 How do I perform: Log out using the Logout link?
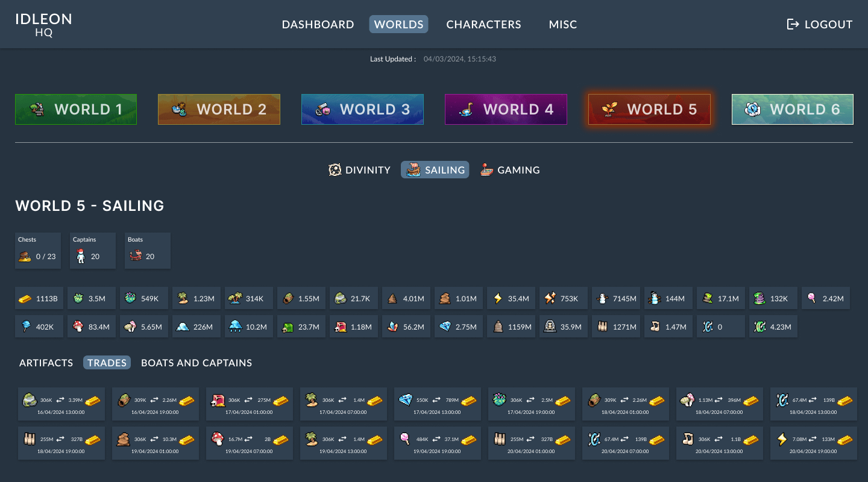tap(820, 24)
